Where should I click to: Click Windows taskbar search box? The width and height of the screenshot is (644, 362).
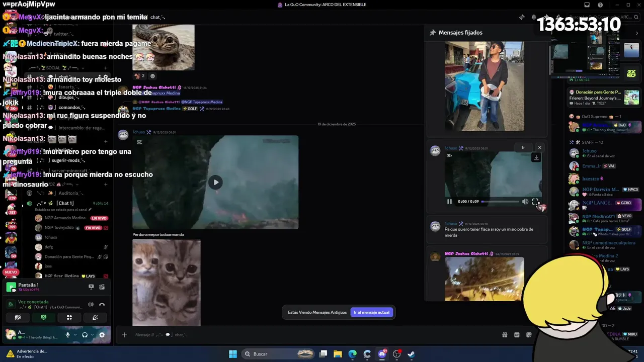pyautogui.click(x=279, y=354)
